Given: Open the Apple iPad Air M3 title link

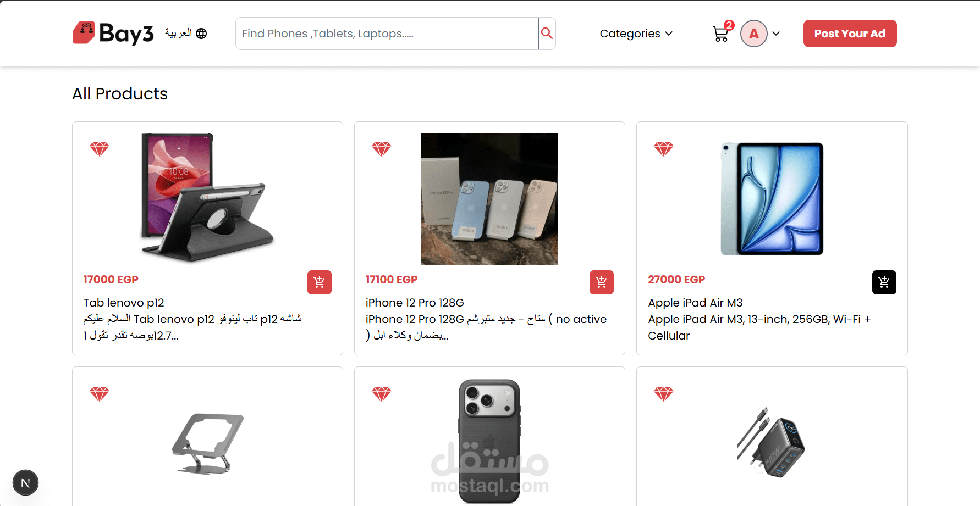Looking at the screenshot, I should click(x=695, y=303).
